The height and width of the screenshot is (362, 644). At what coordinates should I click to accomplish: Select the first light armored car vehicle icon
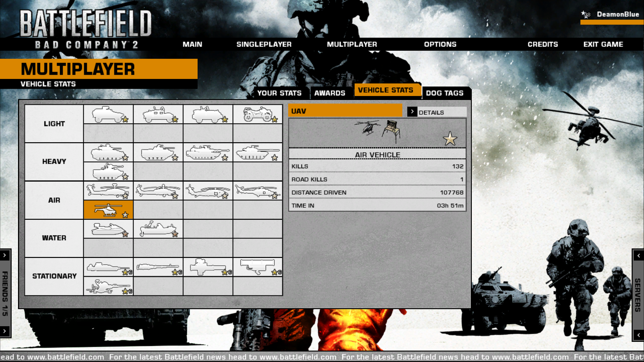click(x=108, y=115)
